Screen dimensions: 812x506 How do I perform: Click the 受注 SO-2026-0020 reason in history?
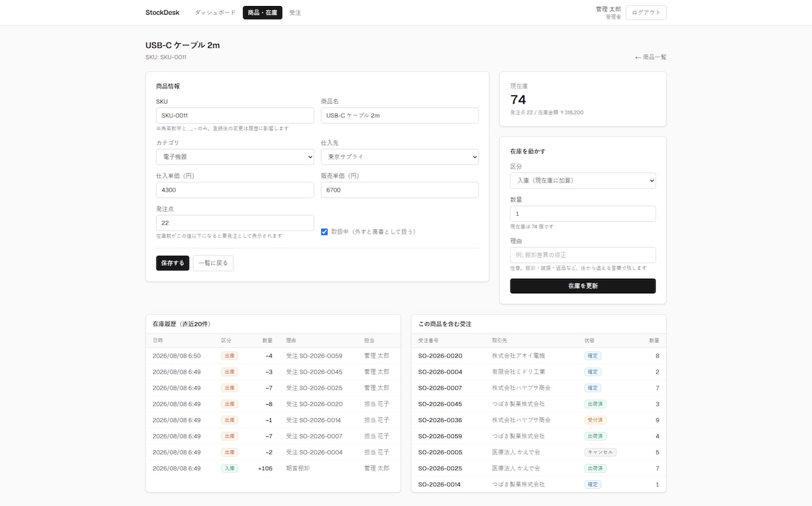(314, 404)
